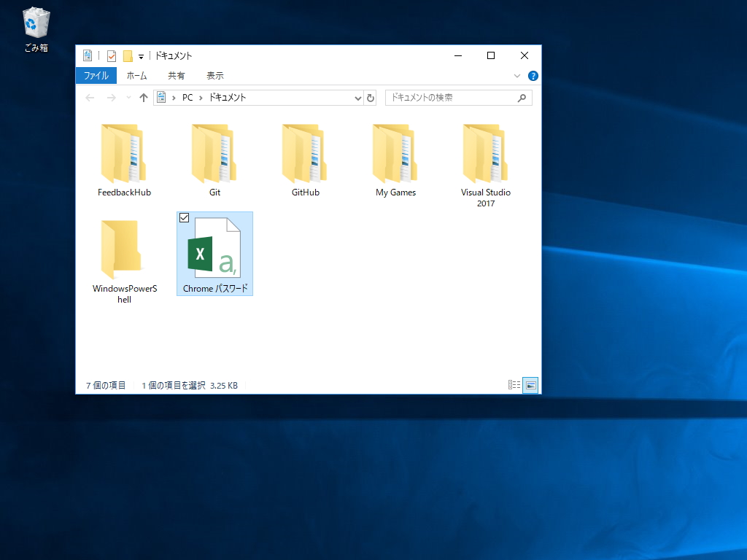Create a new folder via Quick Access Toolbar icon

coord(125,55)
